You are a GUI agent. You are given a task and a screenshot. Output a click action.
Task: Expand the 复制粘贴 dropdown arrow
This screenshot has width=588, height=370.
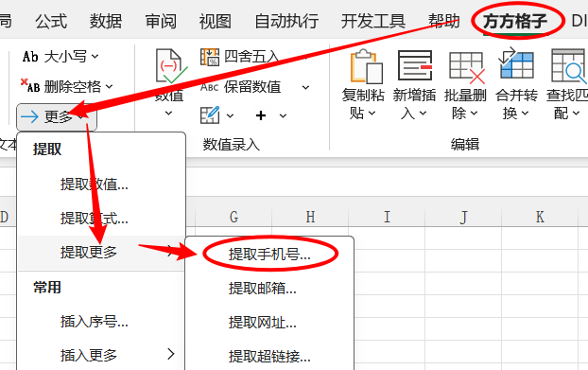[x=372, y=113]
